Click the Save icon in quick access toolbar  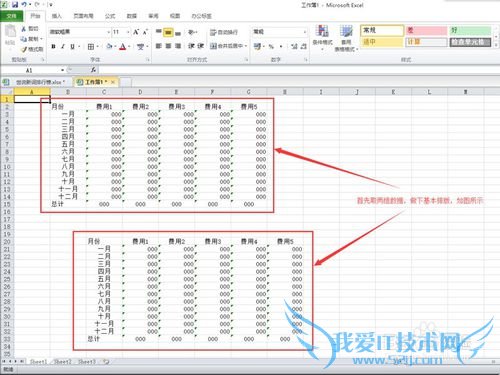click(x=15, y=5)
